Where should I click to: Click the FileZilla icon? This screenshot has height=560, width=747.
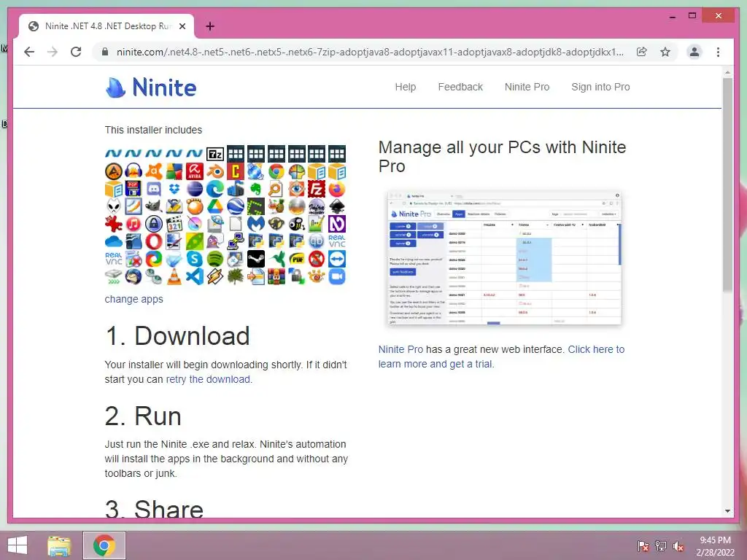coord(317,189)
